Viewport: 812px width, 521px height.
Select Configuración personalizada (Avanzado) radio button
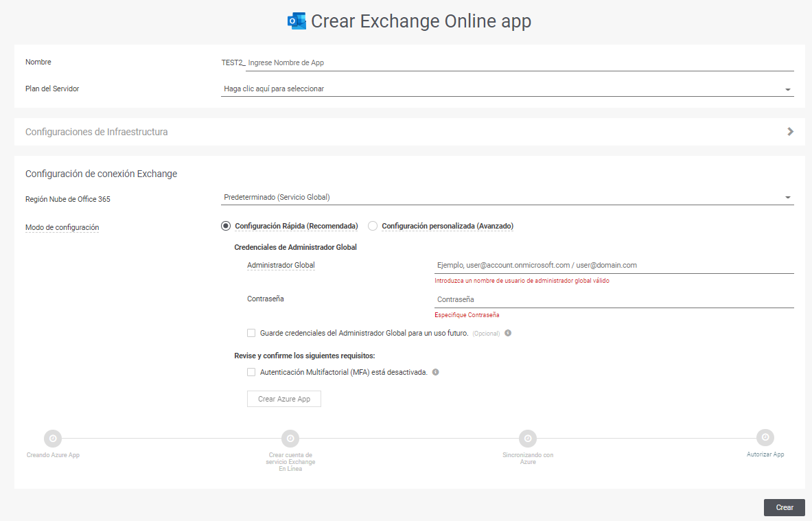372,226
